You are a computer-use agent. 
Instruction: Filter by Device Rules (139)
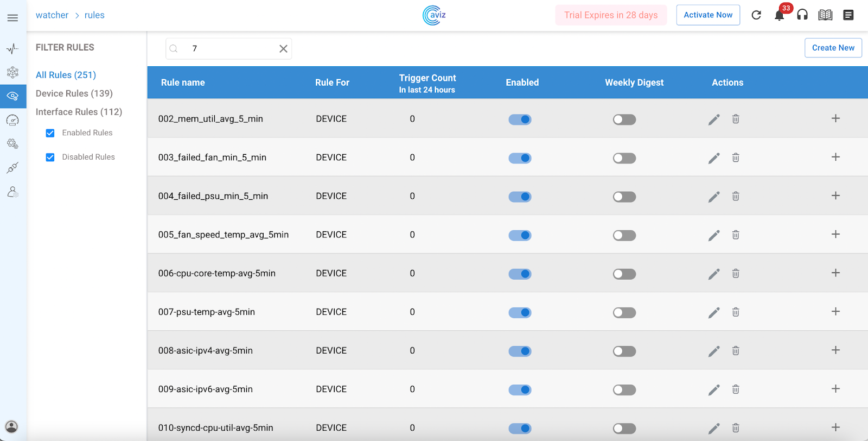click(74, 93)
